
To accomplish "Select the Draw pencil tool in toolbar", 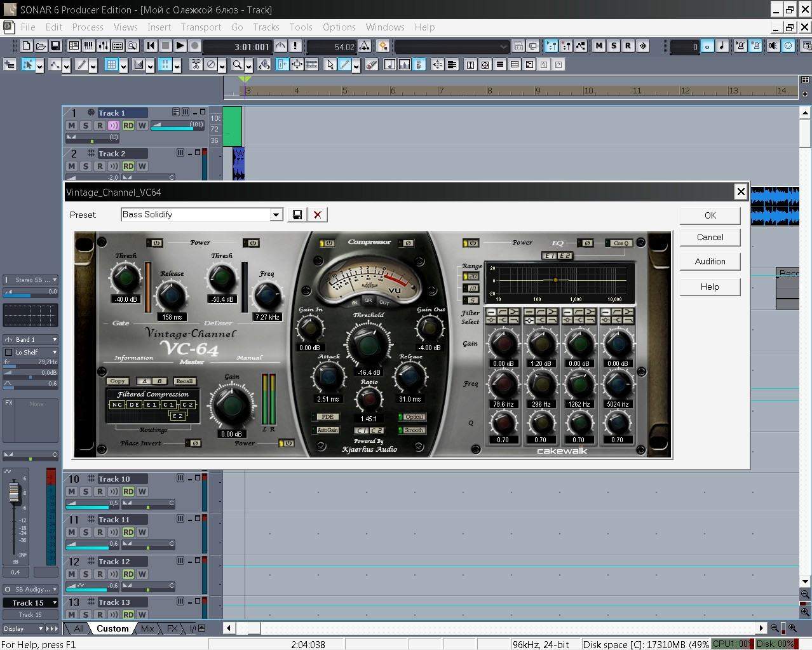I will tap(344, 64).
